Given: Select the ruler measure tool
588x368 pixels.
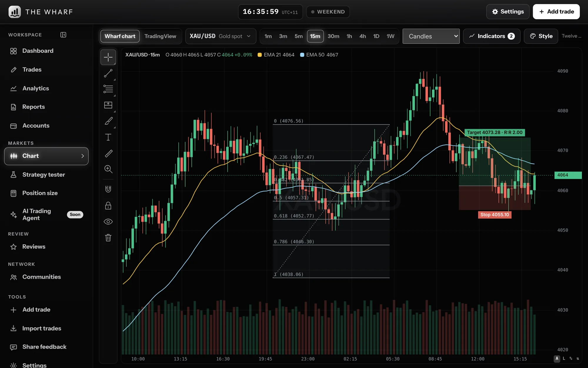Looking at the screenshot, I should pyautogui.click(x=108, y=153).
